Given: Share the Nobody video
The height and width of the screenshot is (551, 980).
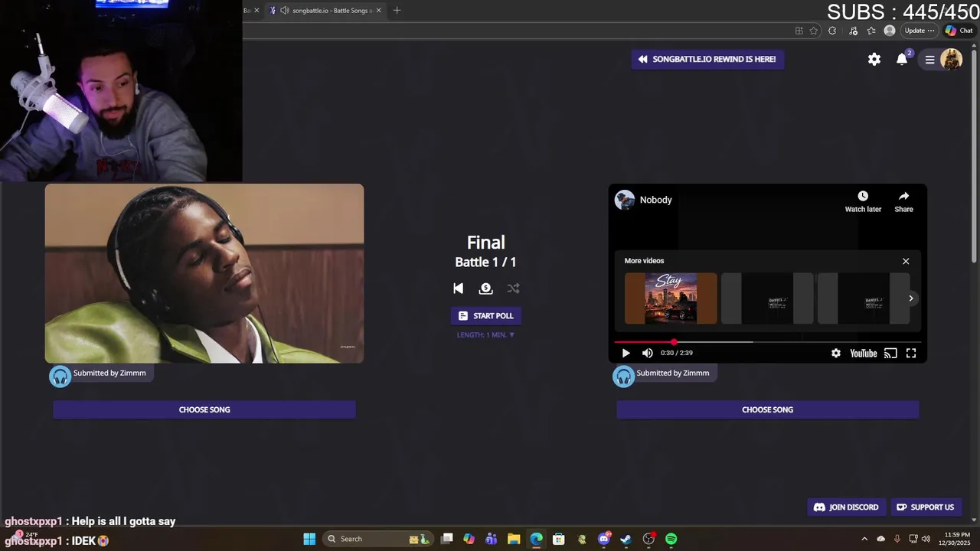Looking at the screenshot, I should (903, 202).
